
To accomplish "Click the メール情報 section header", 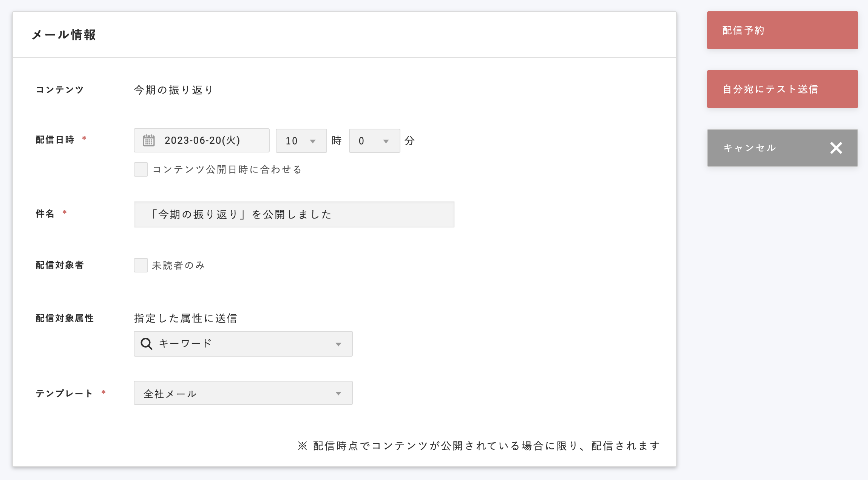I will click(x=63, y=35).
